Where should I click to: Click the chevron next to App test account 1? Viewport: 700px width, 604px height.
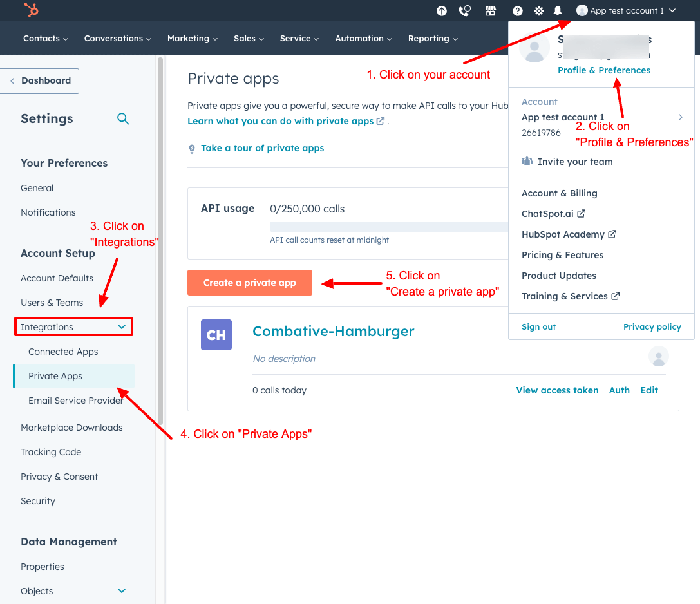pyautogui.click(x=672, y=10)
